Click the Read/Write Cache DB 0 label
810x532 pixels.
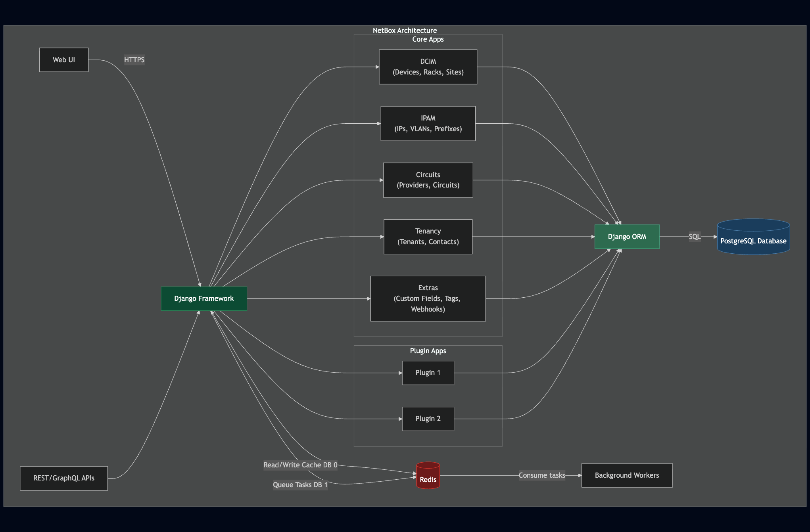point(300,465)
